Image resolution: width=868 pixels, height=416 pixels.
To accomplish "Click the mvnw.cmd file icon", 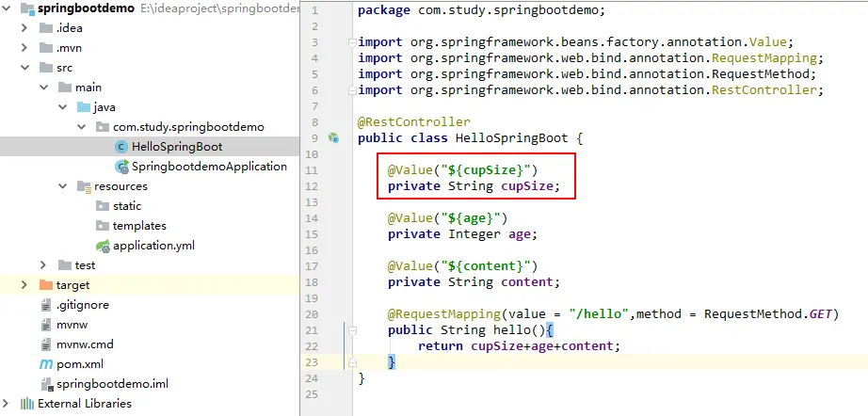I will click(x=46, y=344).
